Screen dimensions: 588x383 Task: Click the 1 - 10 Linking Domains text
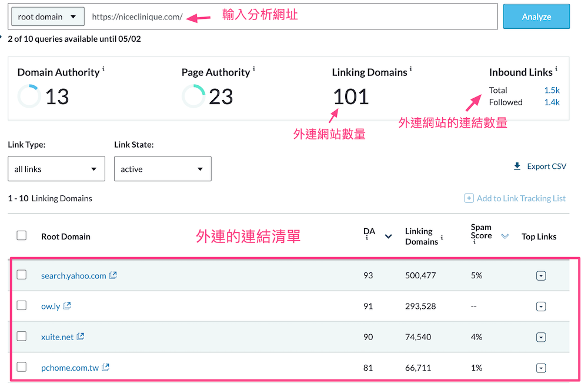tap(50, 198)
